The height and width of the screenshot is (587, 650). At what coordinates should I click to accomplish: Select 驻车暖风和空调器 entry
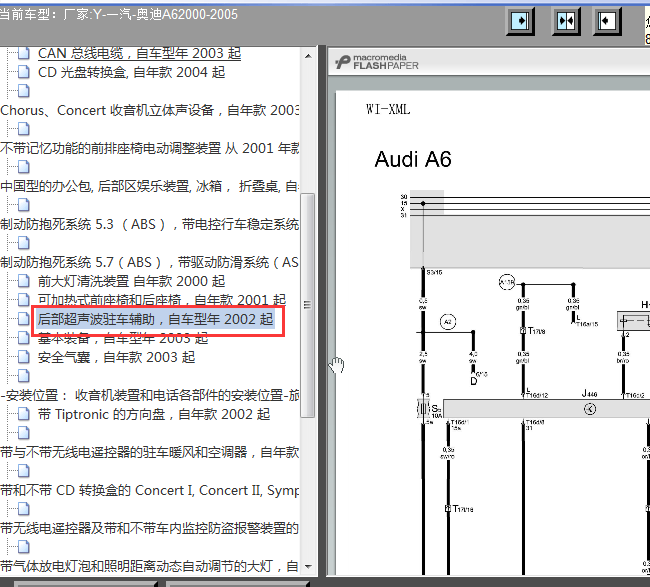[x=150, y=452]
